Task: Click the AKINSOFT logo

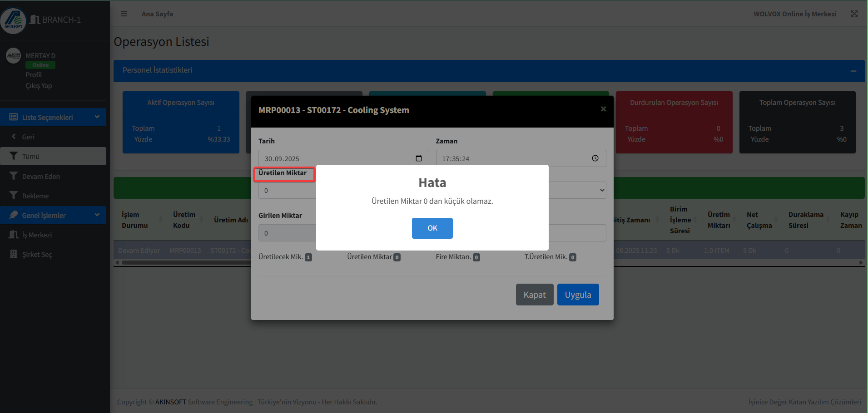Action: click(x=14, y=20)
